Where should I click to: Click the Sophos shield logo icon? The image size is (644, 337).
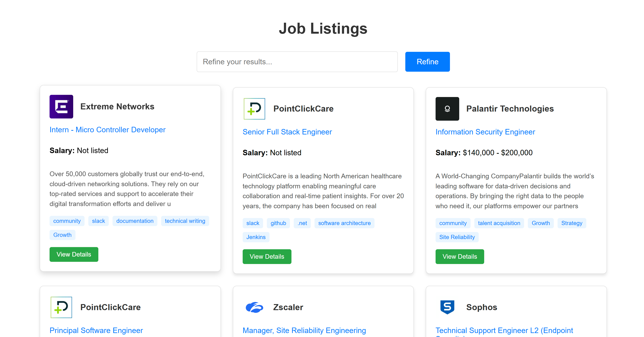coord(447,307)
